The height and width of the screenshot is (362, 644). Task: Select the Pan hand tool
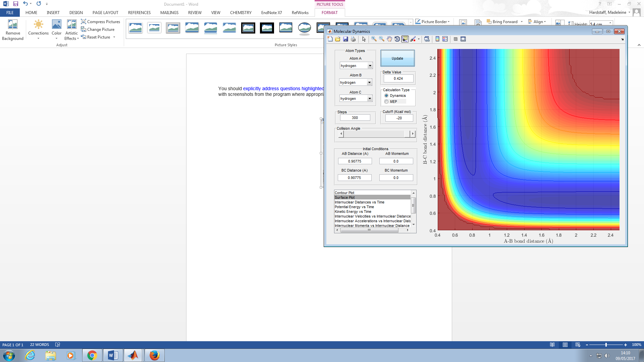[x=389, y=39]
